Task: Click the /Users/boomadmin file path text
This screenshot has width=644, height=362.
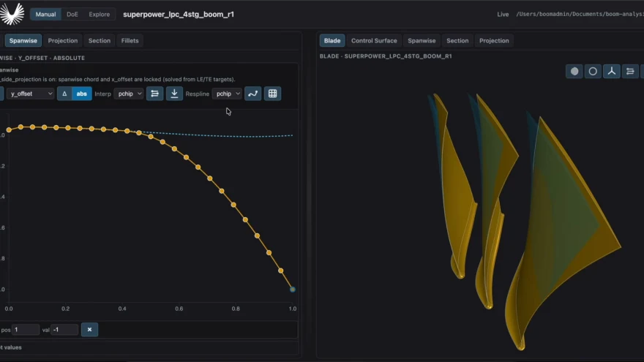Action: point(580,14)
